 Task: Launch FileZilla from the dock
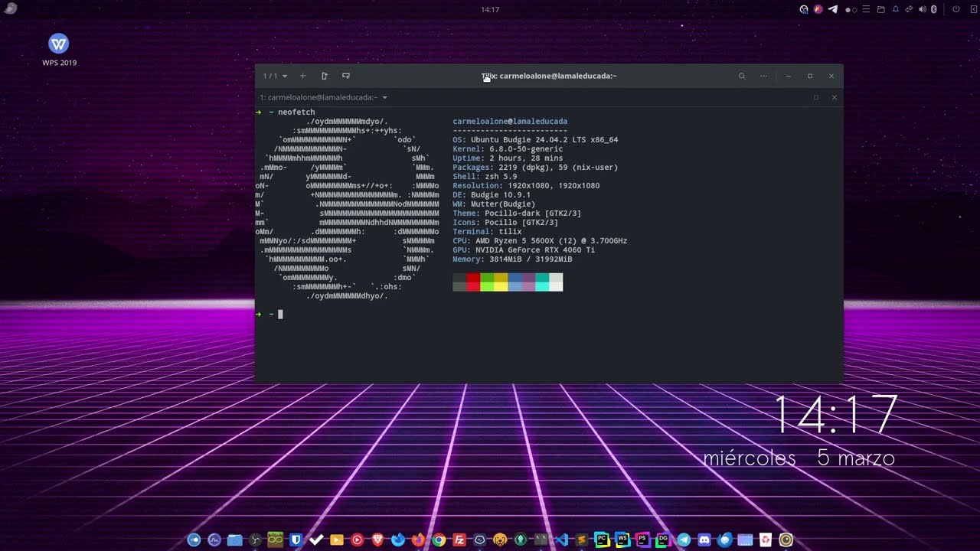[x=459, y=540]
